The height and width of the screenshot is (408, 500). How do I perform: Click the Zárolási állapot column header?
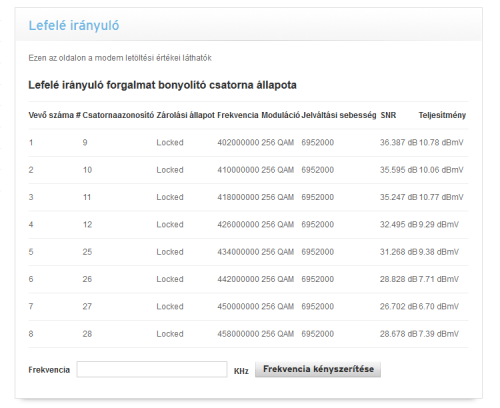pos(186,115)
